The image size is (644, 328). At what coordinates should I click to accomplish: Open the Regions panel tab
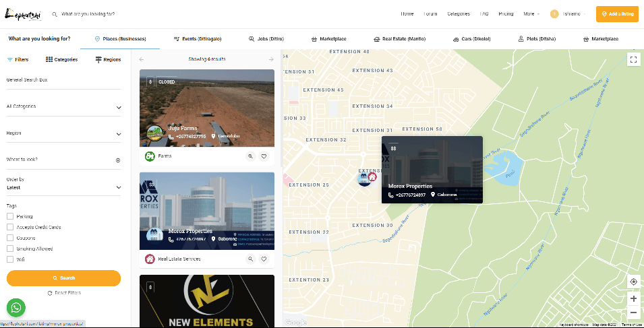(108, 60)
